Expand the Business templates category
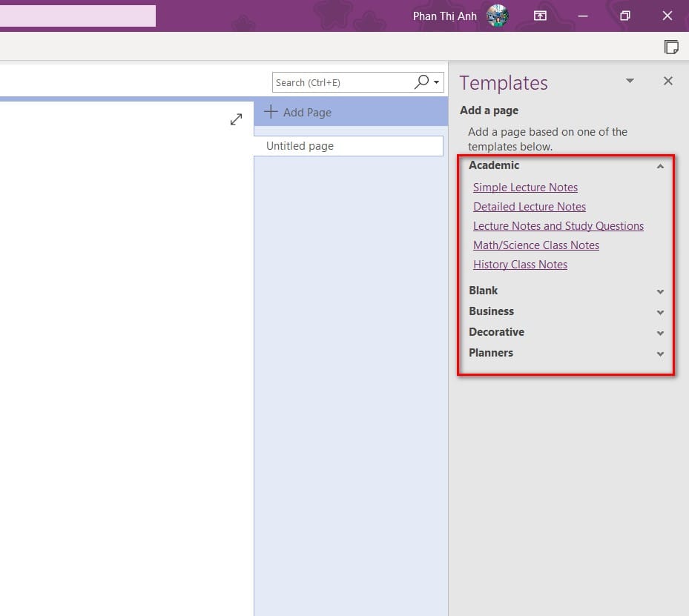This screenshot has width=689, height=616. 660,312
